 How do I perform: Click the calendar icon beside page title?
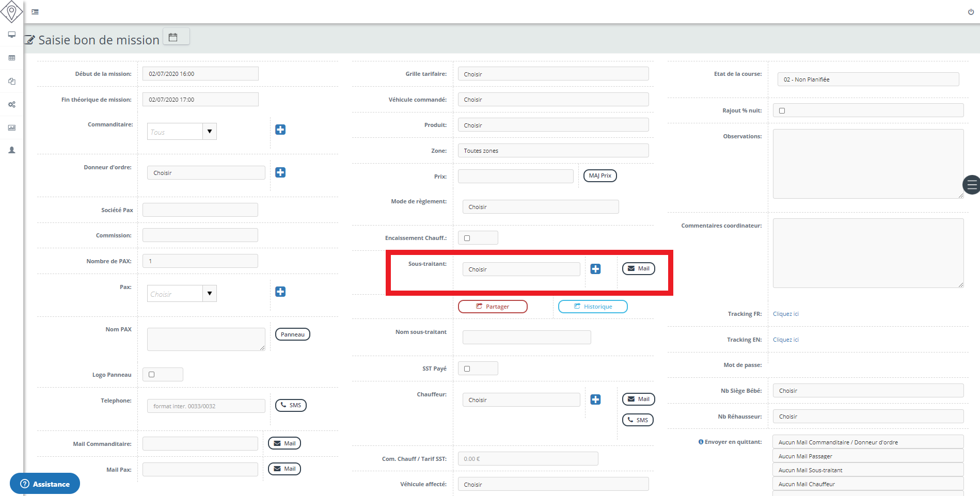point(173,37)
